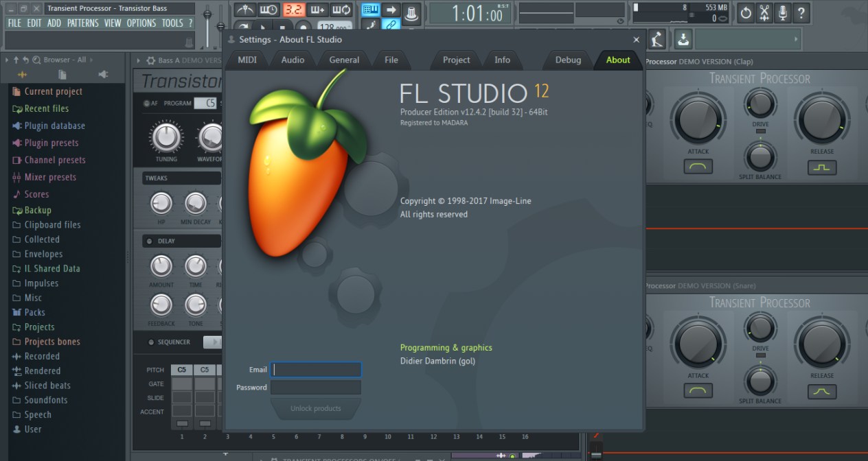Open help question mark toolbar icon

click(x=801, y=12)
